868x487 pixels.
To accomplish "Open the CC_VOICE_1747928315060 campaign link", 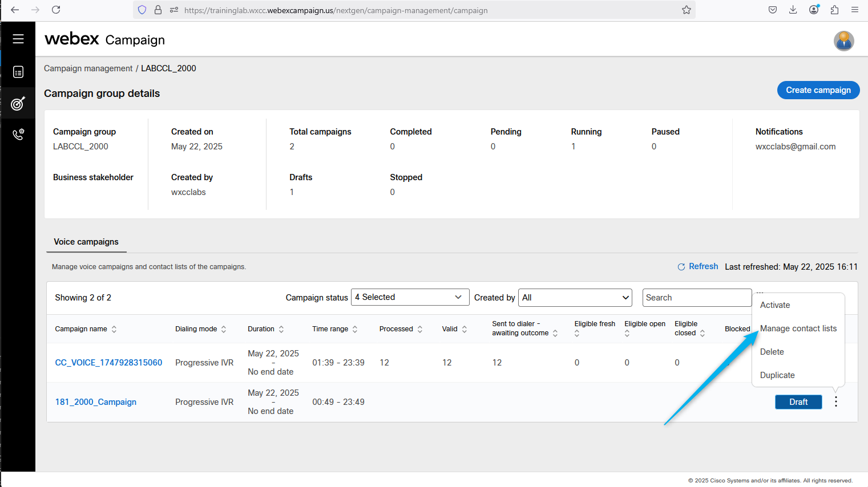I will pos(108,363).
